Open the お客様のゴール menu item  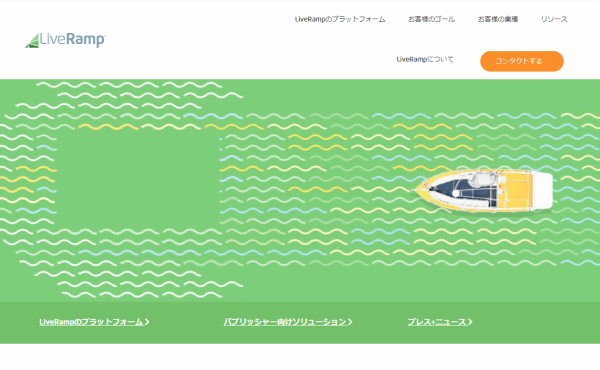(431, 19)
